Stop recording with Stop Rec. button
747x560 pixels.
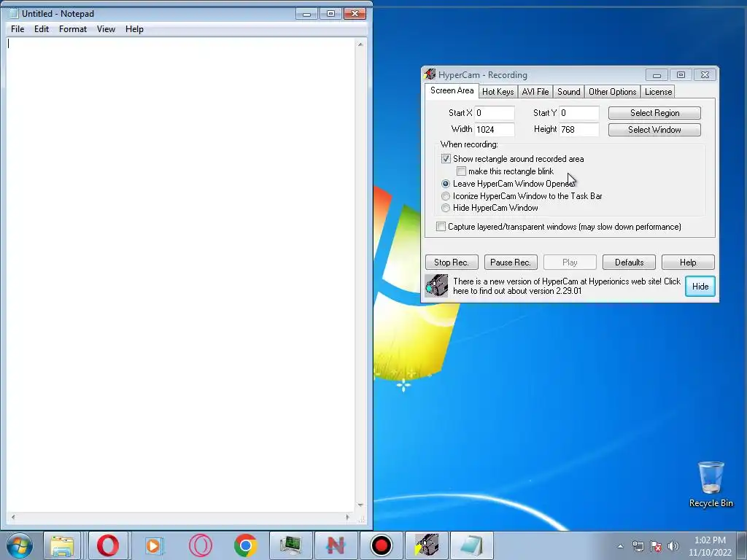point(452,262)
